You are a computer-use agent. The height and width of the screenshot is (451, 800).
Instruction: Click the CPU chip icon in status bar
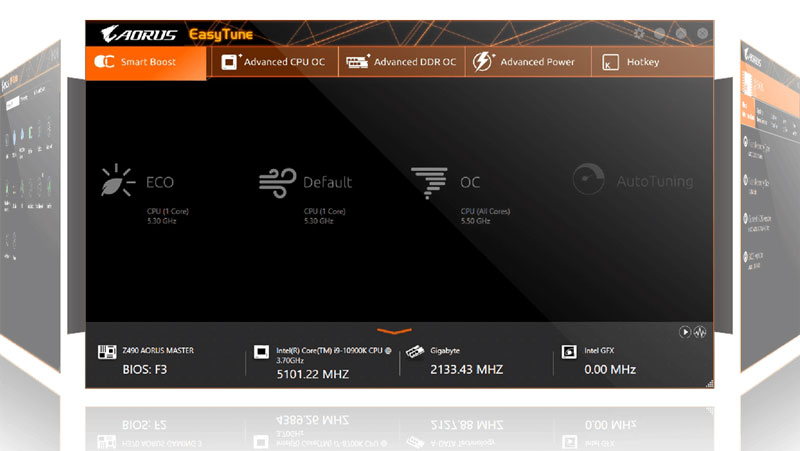coord(261,352)
